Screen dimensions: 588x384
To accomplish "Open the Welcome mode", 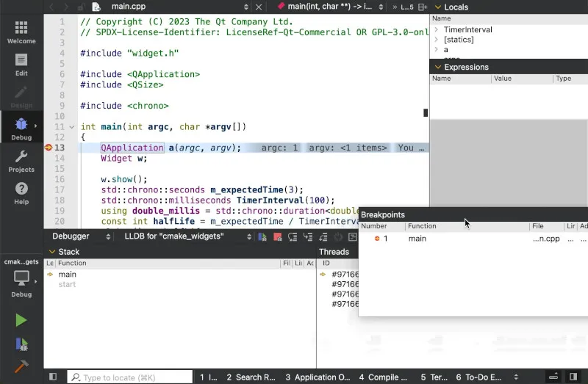I will point(21,32).
